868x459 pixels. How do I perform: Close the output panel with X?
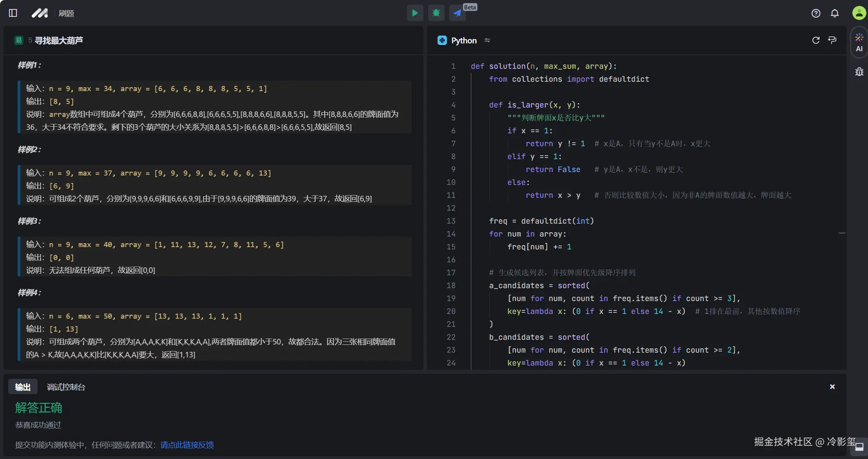click(832, 386)
